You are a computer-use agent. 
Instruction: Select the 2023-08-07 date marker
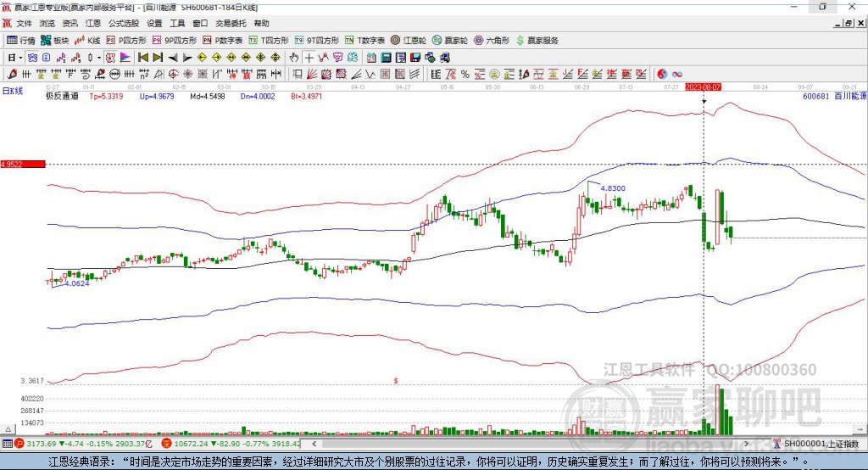703,87
